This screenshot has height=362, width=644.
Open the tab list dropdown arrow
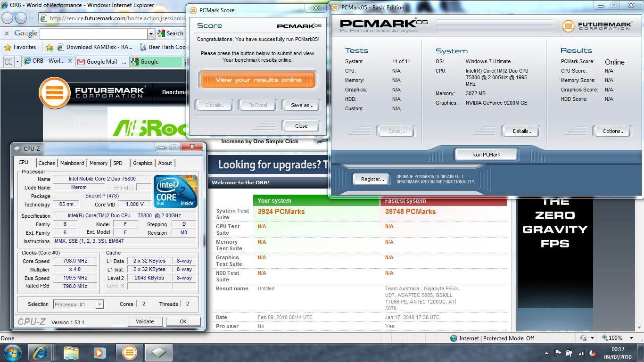(x=18, y=61)
